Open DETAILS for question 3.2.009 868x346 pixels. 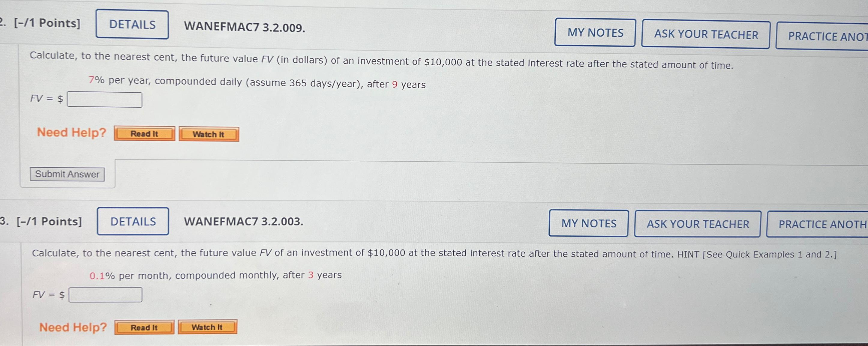132,25
